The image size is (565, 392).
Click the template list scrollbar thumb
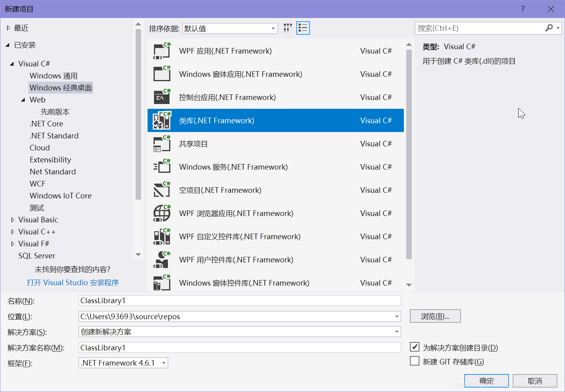(x=409, y=154)
